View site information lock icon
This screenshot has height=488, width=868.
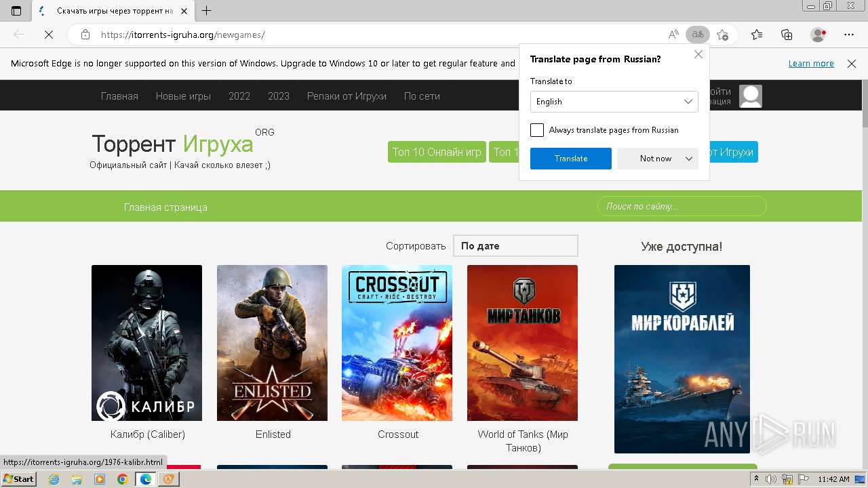pos(85,35)
